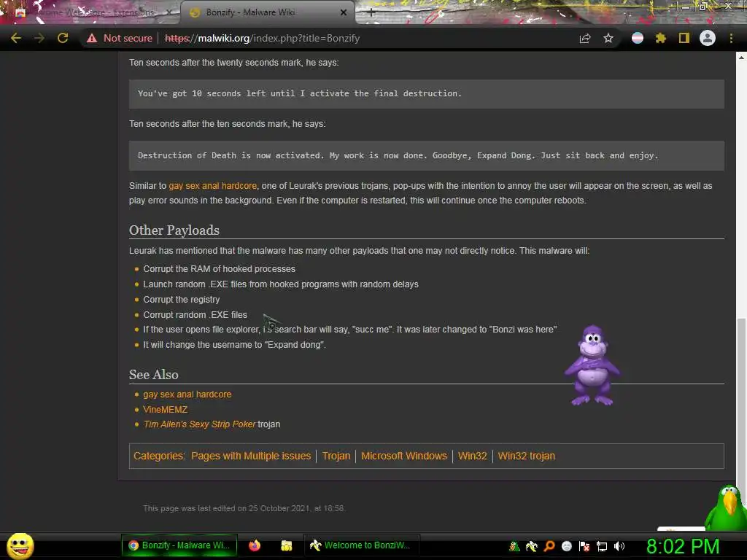747x560 pixels.
Task: Click the 'Destruction of Death' code block
Action: [x=426, y=156]
